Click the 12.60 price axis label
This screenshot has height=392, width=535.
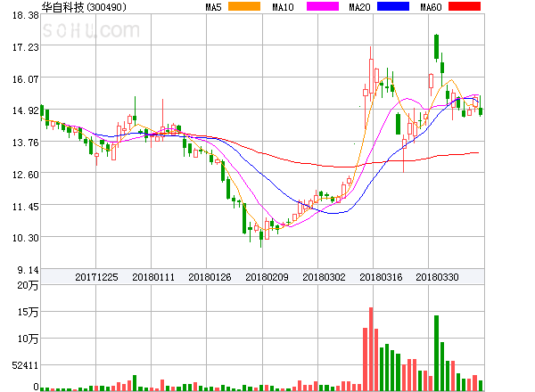pyautogui.click(x=26, y=175)
